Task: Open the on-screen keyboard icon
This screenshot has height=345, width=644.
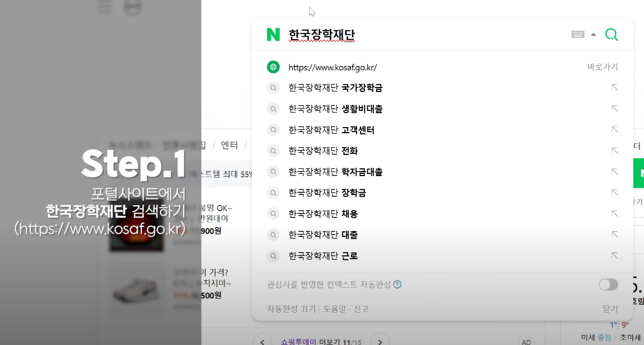Action: pos(578,35)
